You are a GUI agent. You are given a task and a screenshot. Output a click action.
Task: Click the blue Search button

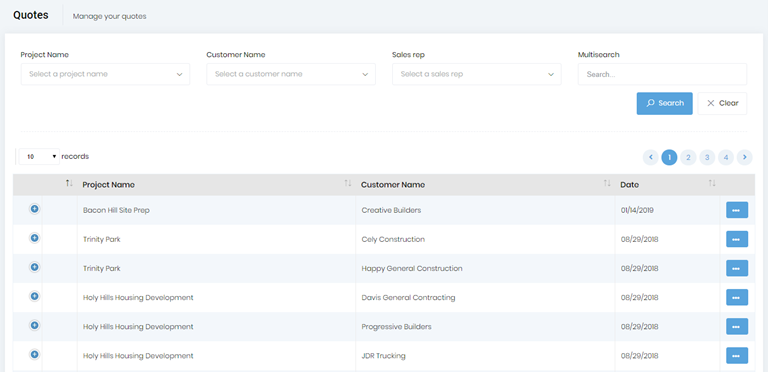click(665, 103)
